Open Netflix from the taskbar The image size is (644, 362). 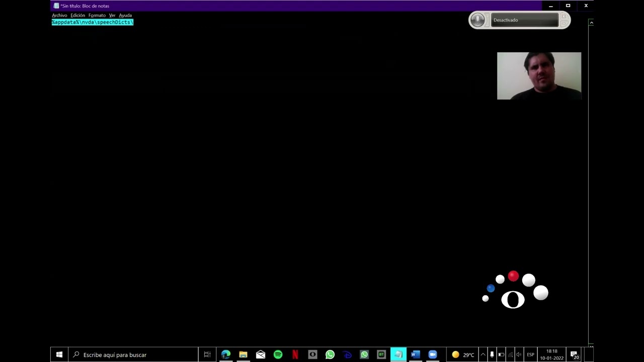pyautogui.click(x=295, y=354)
